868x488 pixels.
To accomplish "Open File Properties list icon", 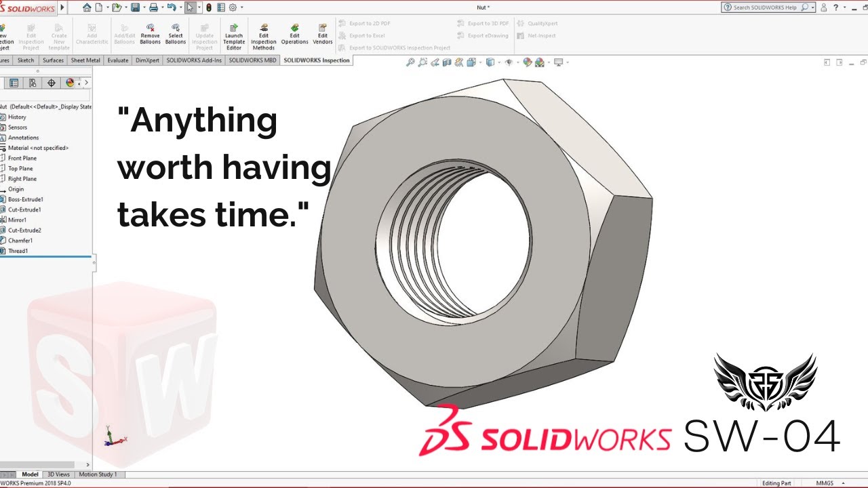I will point(221,7).
